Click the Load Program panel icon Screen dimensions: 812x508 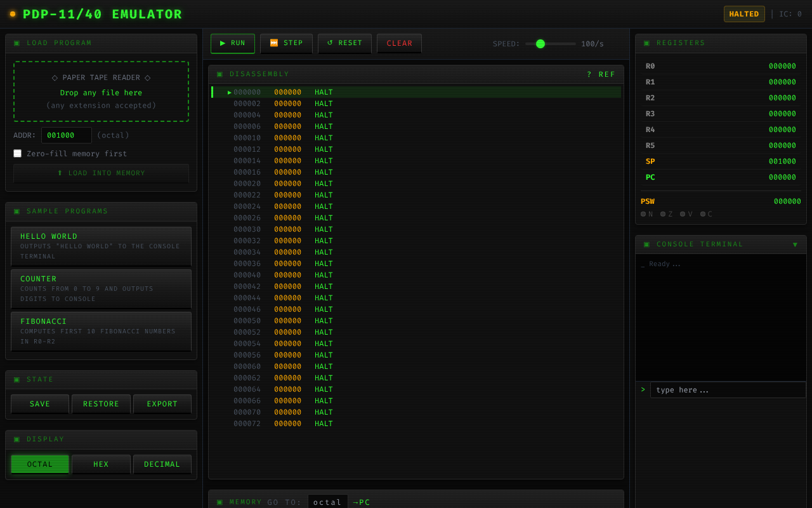coord(17,43)
